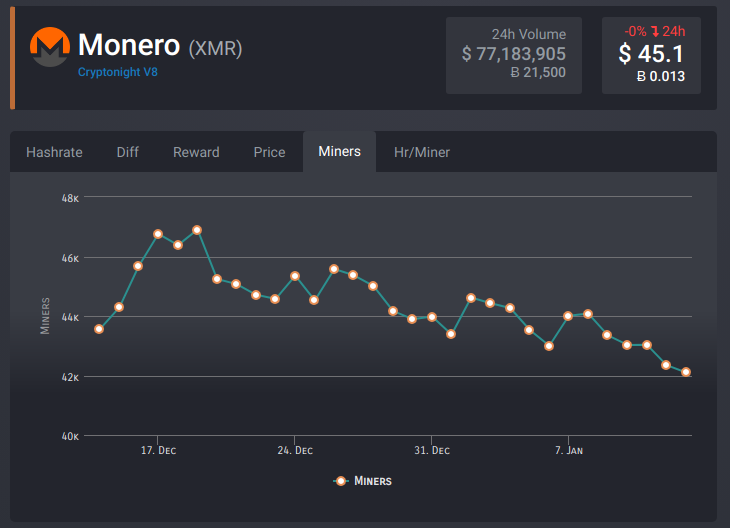Click the Ƀ 21,500 volume value
This screenshot has width=730, height=528.
click(538, 73)
